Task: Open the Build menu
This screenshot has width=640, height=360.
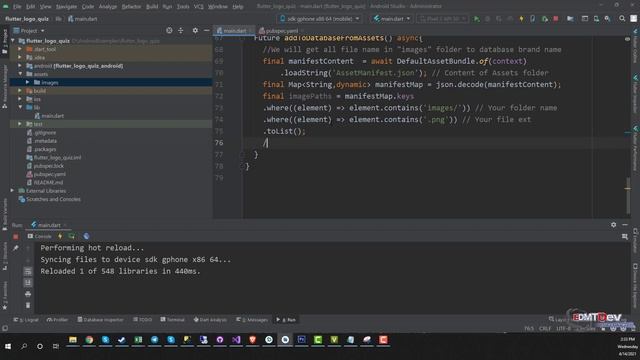Action: pyautogui.click(x=152, y=7)
